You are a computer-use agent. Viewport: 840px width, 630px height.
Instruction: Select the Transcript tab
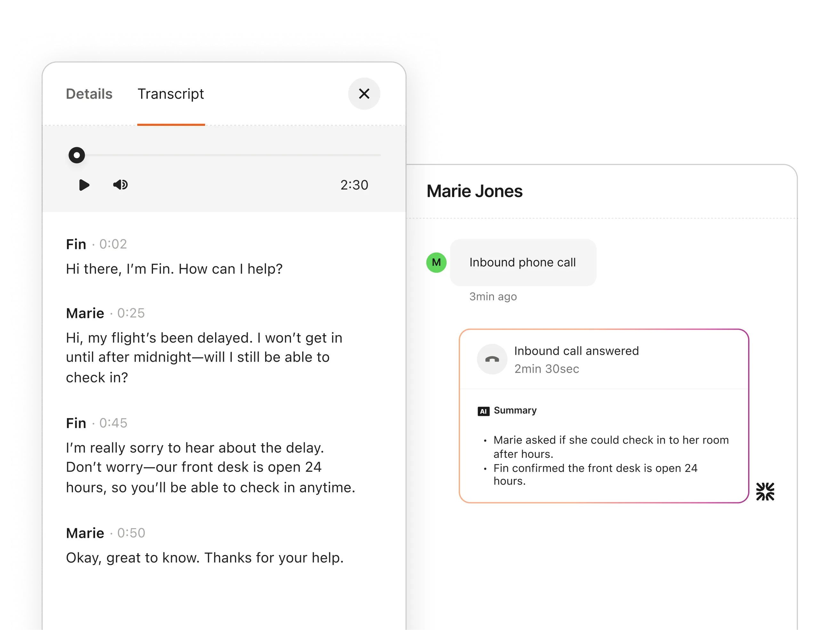coord(171,94)
